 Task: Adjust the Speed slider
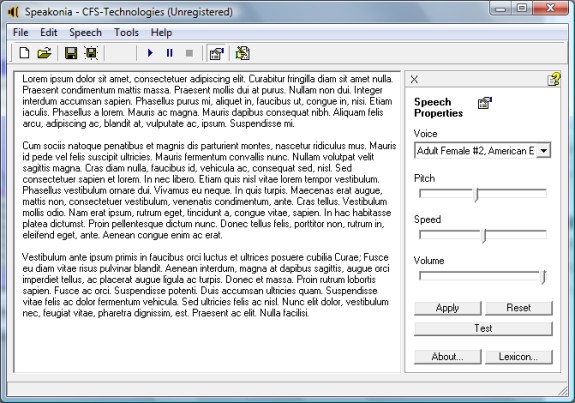point(483,235)
